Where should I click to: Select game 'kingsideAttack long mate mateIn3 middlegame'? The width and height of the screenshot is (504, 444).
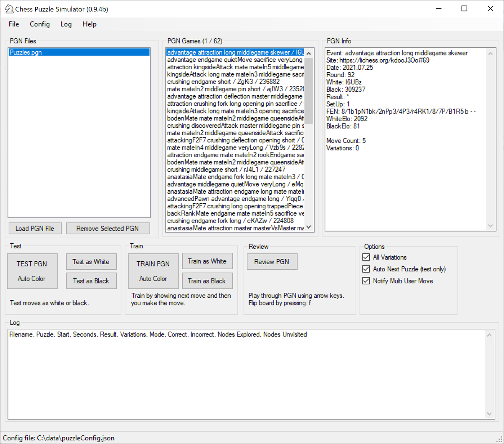click(235, 74)
